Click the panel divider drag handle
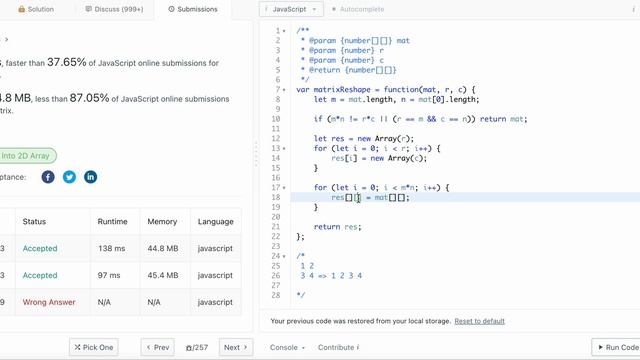 tap(256, 154)
